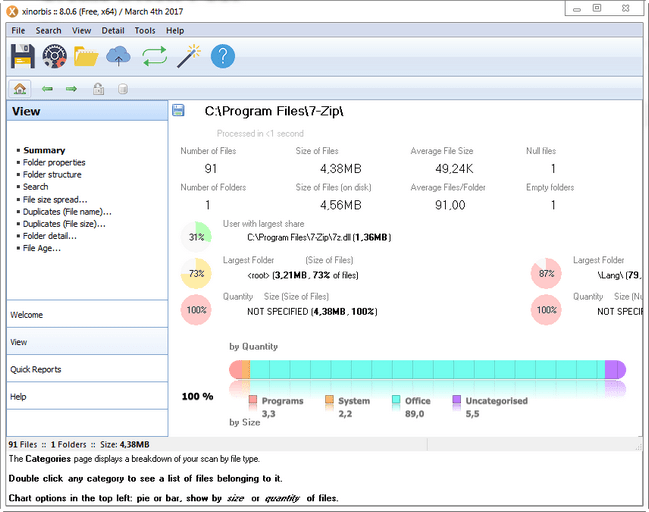The image size is (649, 512).
Task: Click the 'by Size' chart label
Action: (245, 422)
